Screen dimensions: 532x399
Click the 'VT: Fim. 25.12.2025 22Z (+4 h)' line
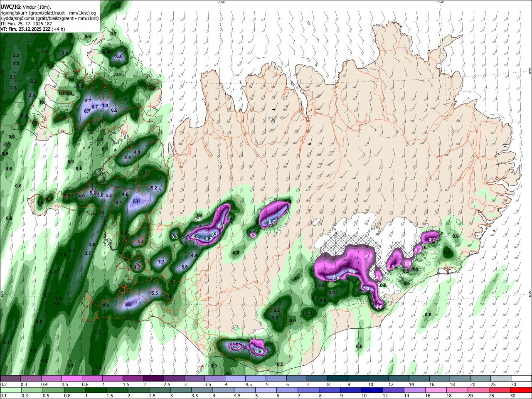(32, 30)
